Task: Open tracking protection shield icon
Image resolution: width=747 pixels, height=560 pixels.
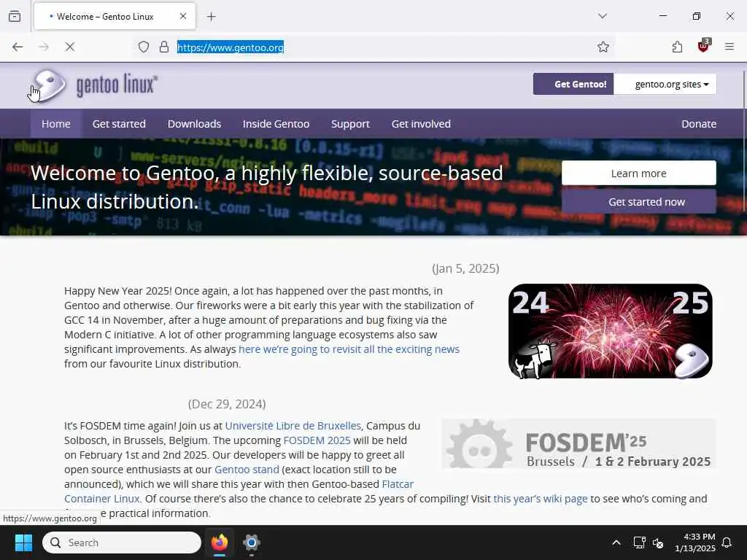Action: pyautogui.click(x=144, y=47)
